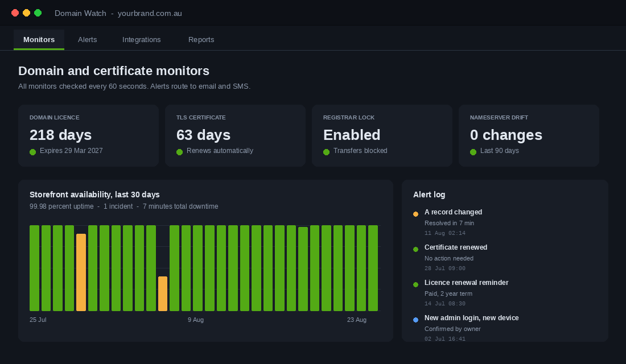Click the Transfers blocked text
626x364 pixels.
360,151
